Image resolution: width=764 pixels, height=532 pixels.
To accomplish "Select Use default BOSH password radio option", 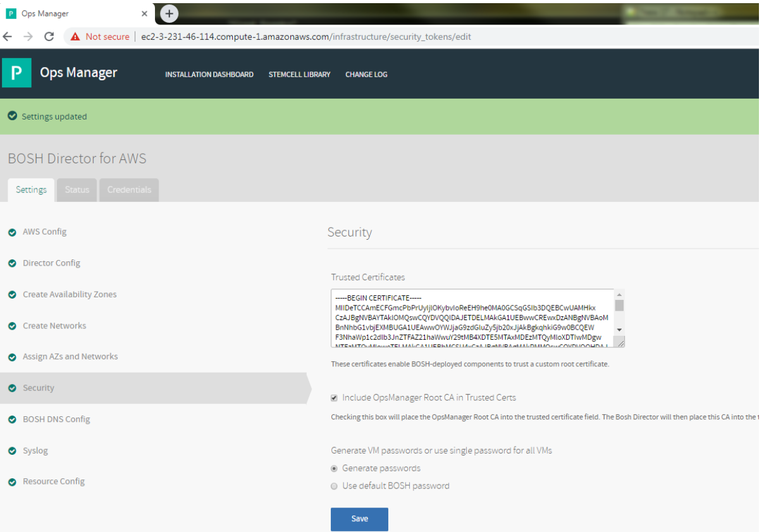I will 334,486.
